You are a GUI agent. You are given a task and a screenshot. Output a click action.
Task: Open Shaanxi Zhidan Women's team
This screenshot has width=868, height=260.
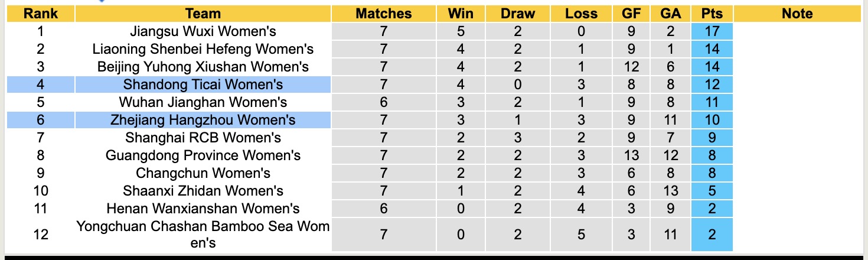[203, 191]
